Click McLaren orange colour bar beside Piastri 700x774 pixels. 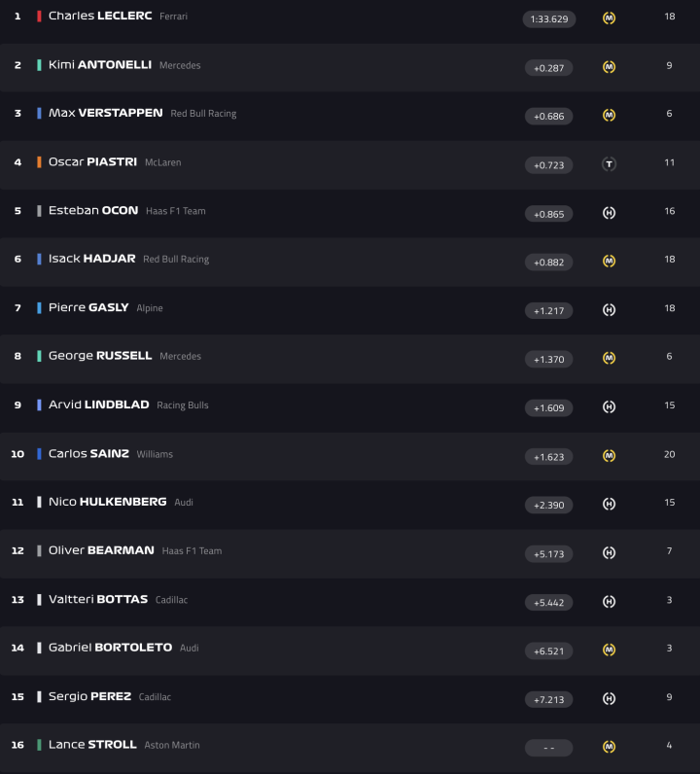(39, 162)
